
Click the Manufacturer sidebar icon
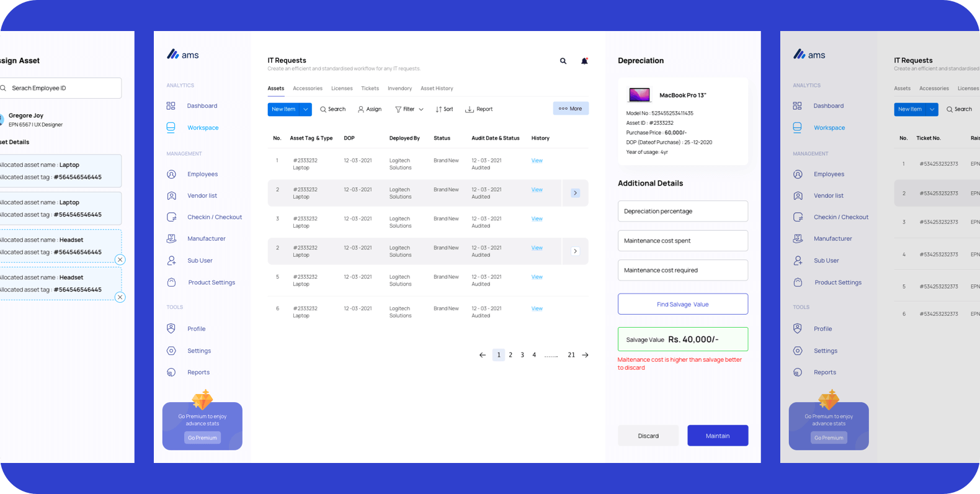[172, 239]
